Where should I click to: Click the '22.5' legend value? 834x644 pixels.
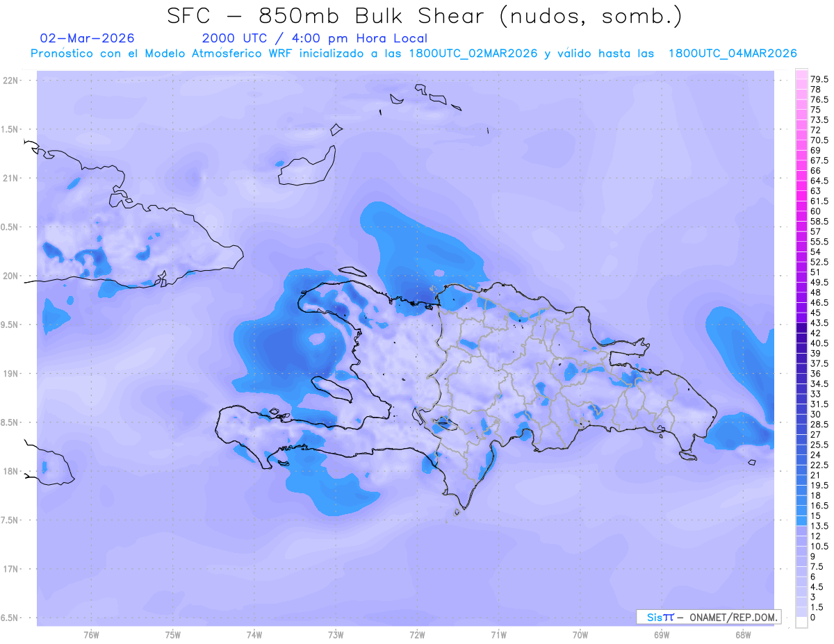[819, 465]
